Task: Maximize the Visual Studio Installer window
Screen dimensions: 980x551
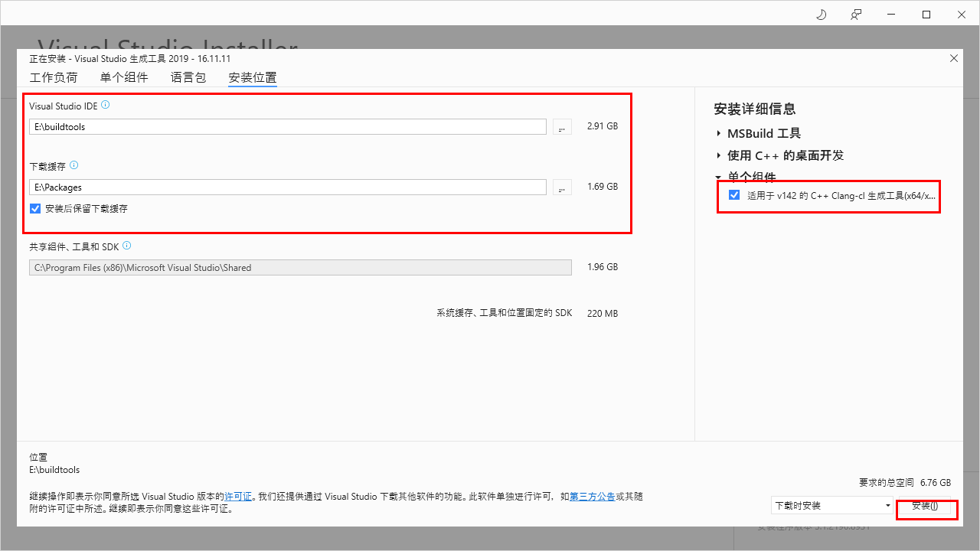Action: click(926, 15)
